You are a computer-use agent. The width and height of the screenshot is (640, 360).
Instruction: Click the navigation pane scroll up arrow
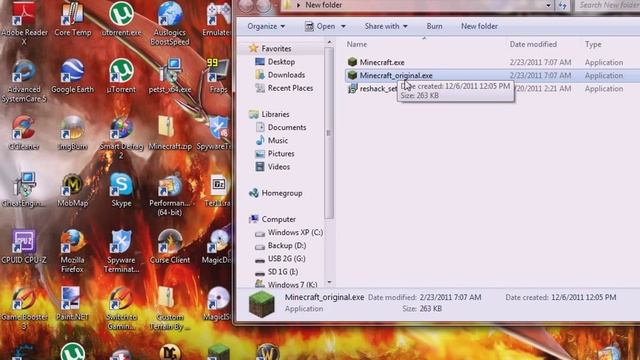tap(329, 42)
